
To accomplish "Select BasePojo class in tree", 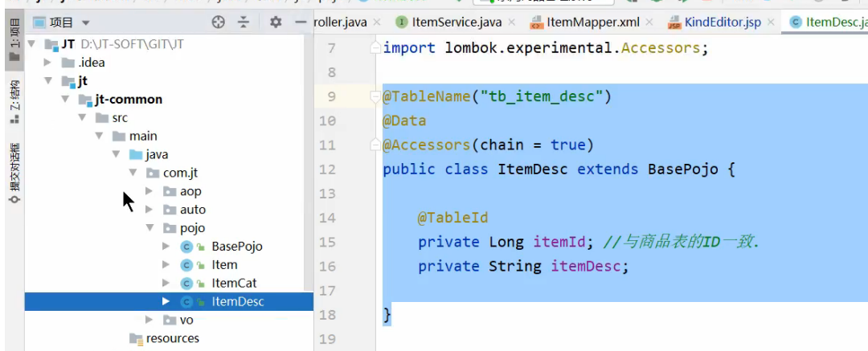I will point(237,247).
